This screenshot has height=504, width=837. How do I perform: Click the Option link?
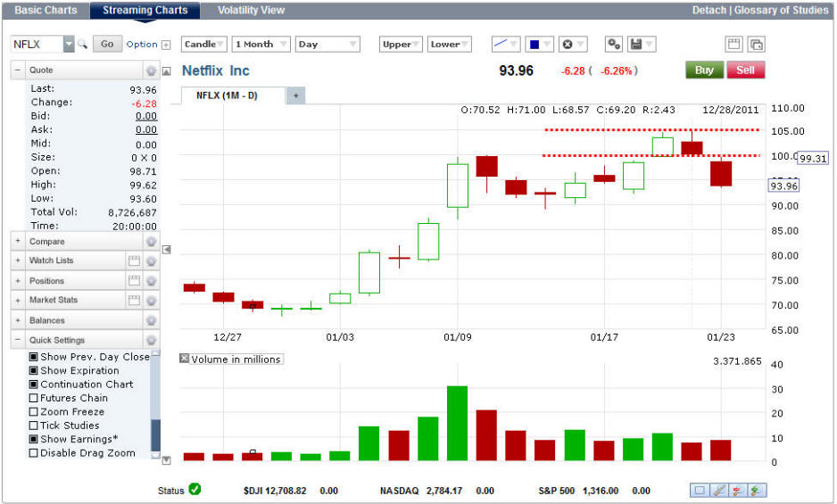(142, 45)
